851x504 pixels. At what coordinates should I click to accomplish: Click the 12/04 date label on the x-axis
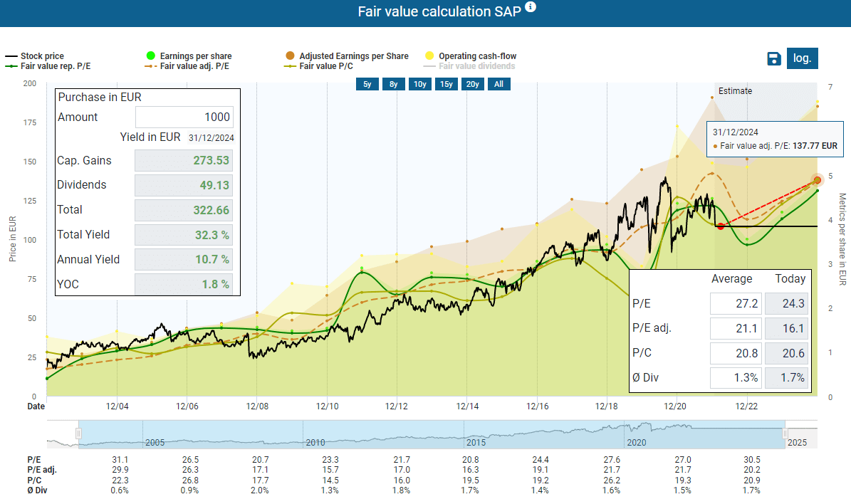pyautogui.click(x=118, y=406)
